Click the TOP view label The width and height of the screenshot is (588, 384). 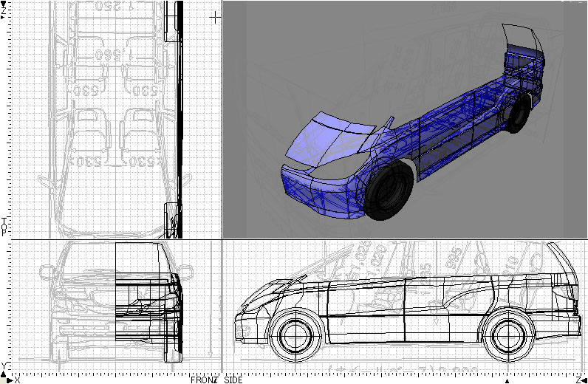tap(4, 225)
